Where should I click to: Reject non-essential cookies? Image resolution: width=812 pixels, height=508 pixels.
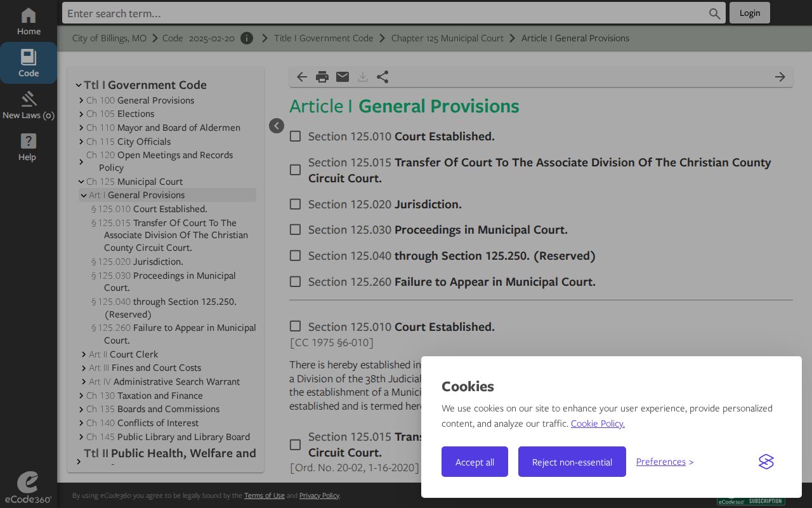572,462
